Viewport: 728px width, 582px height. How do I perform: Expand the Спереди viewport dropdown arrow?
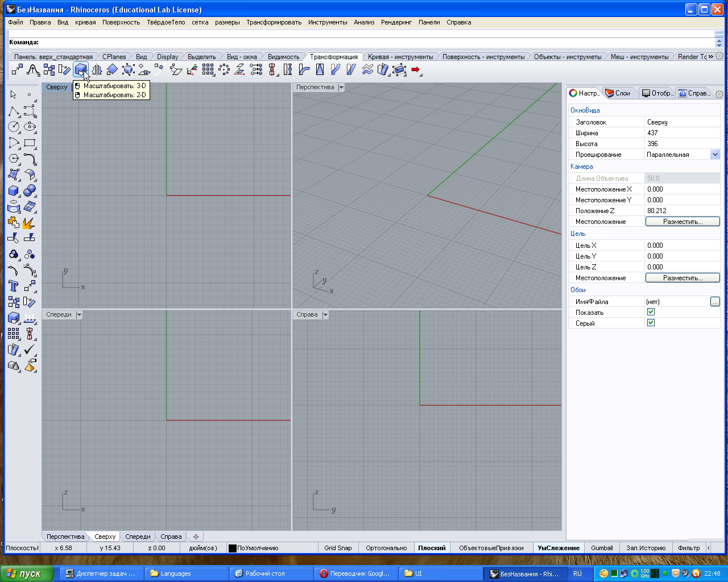(79, 315)
